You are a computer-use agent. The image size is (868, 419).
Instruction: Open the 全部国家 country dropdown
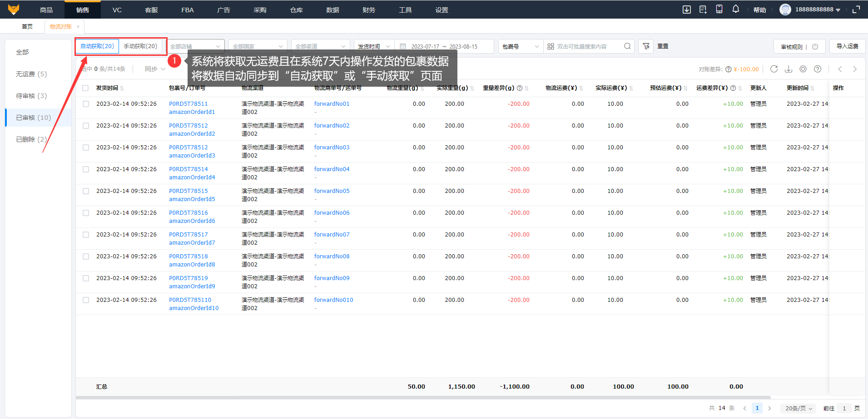pyautogui.click(x=258, y=46)
